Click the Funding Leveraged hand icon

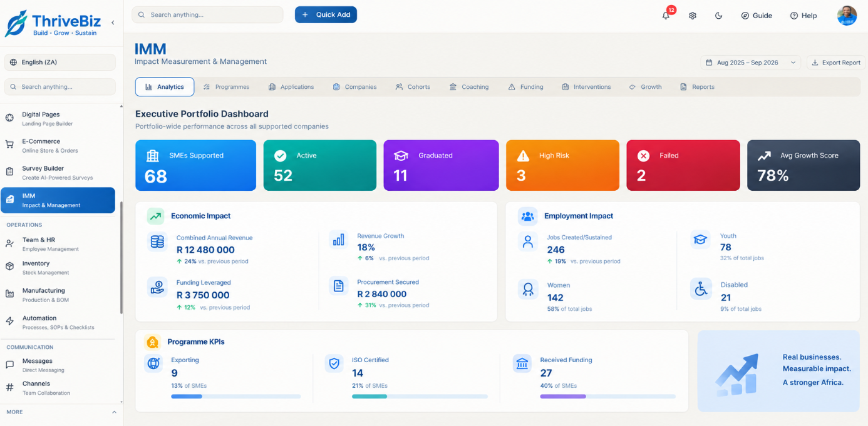pos(157,287)
